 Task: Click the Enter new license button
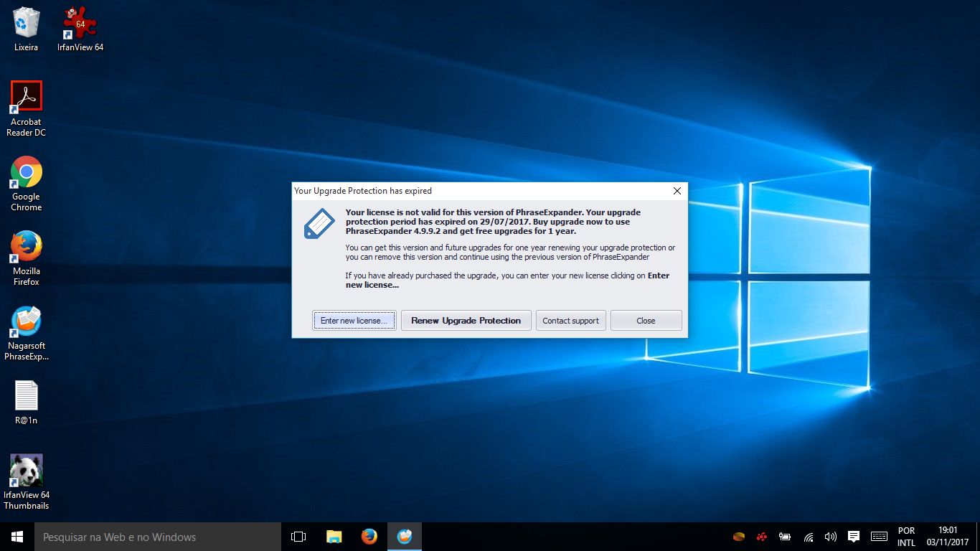[x=354, y=321]
